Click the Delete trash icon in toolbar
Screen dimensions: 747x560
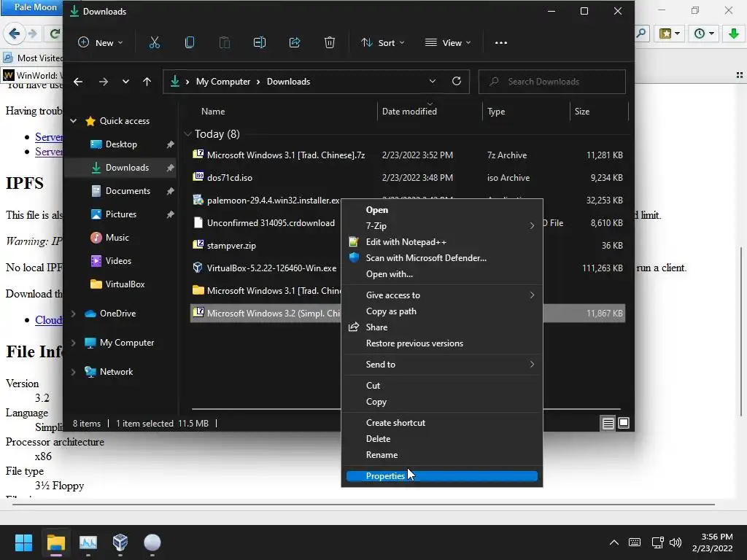pyautogui.click(x=330, y=43)
